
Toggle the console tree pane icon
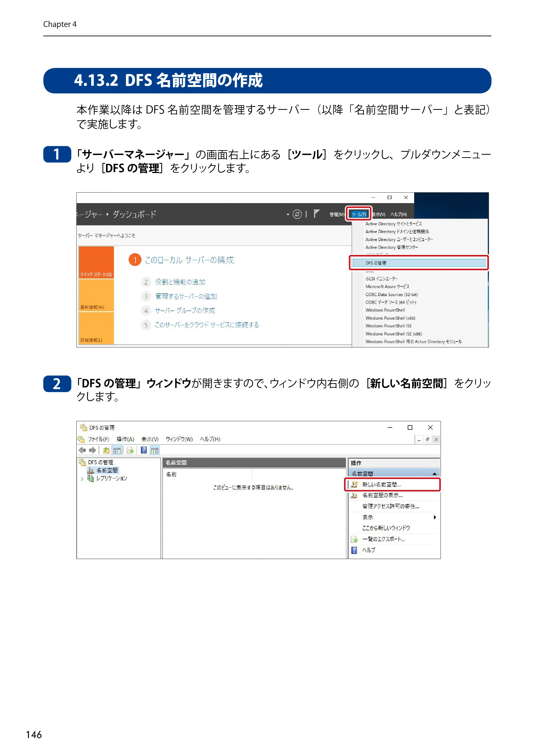pyautogui.click(x=117, y=450)
